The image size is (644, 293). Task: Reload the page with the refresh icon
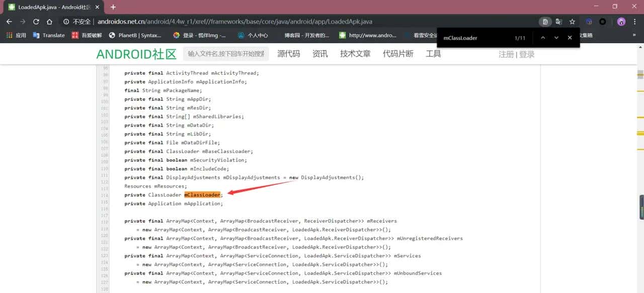[36, 22]
